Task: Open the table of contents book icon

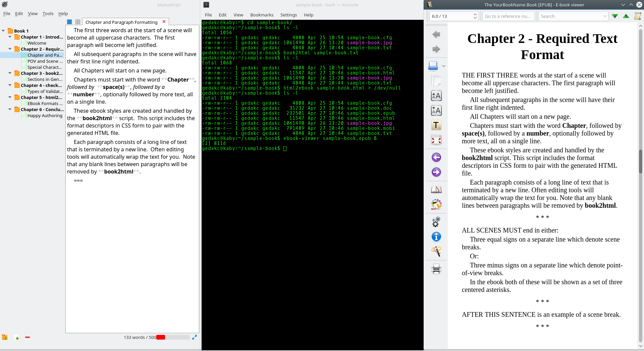Action: point(436,190)
